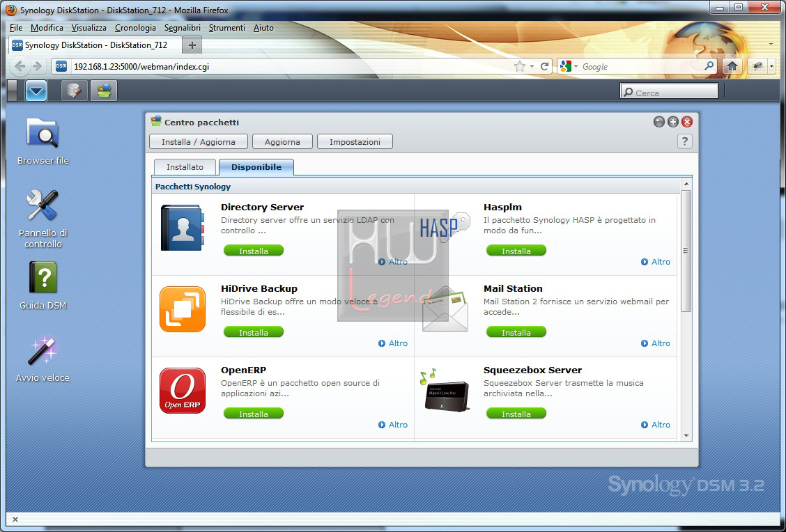Install the Hasplm package

tap(516, 251)
